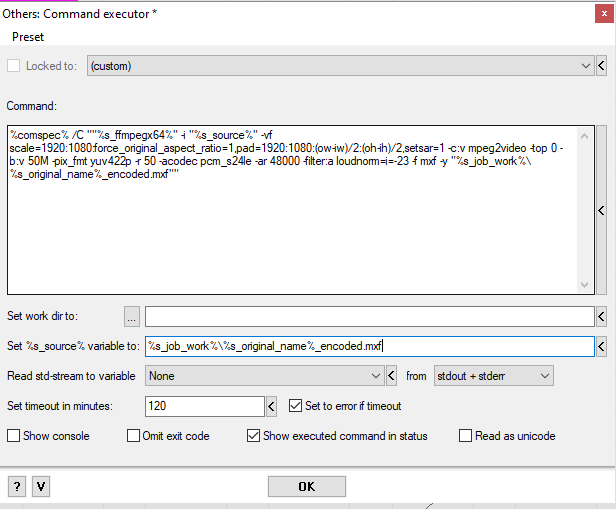Confirm with the OK button
Image resolution: width=616 pixels, height=509 pixels.
click(307, 487)
